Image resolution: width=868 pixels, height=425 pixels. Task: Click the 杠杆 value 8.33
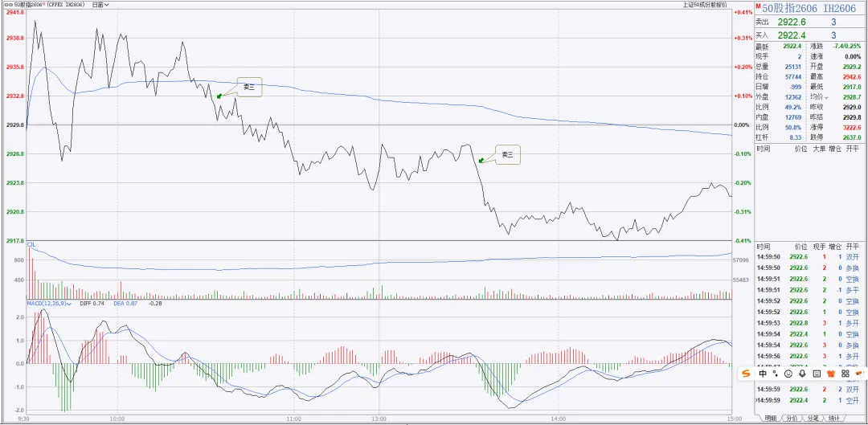(796, 137)
